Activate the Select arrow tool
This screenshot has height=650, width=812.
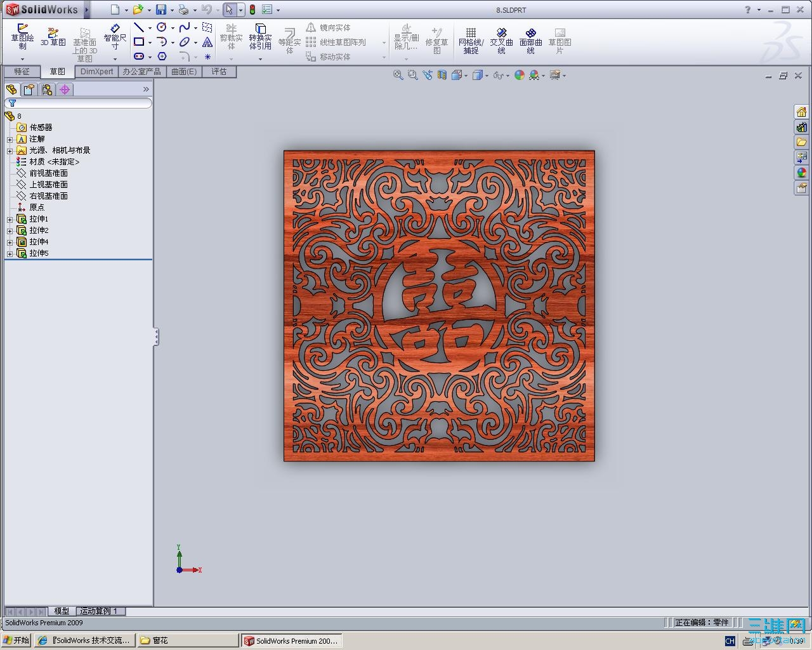[x=230, y=10]
